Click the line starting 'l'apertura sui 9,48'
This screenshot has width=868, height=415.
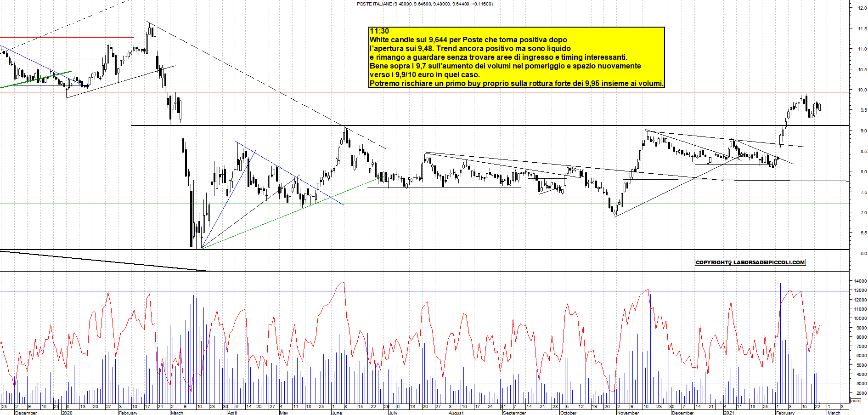pos(470,49)
